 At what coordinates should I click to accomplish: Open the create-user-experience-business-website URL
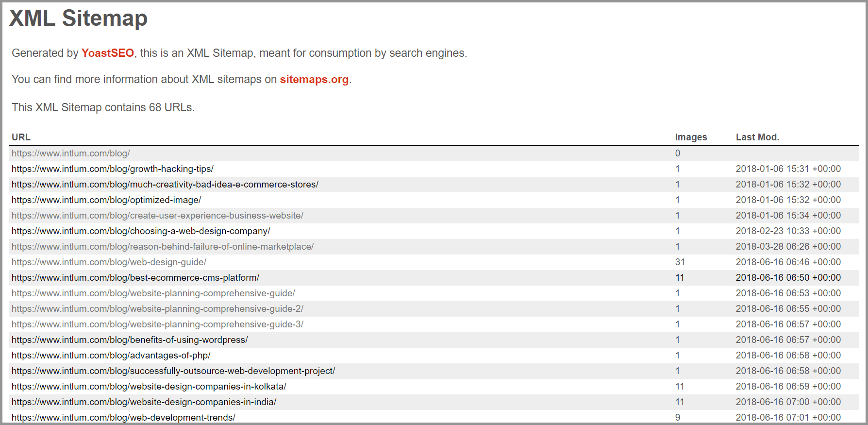(x=157, y=216)
